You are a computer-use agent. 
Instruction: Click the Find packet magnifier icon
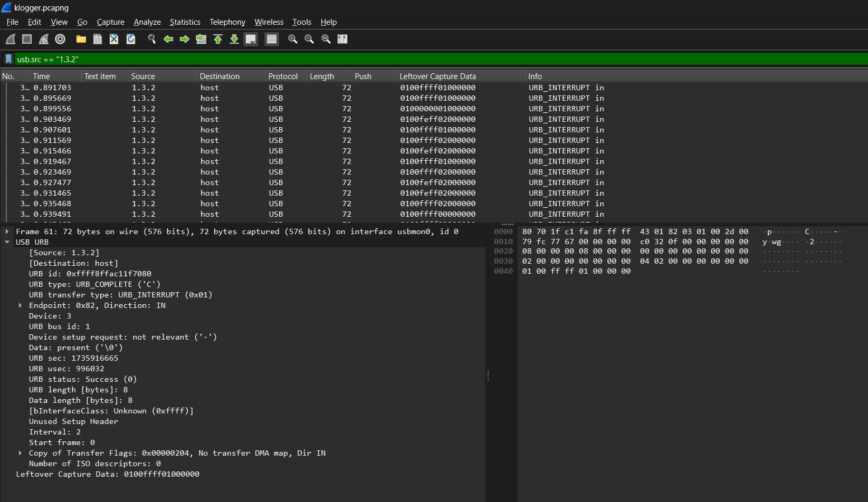[152, 39]
